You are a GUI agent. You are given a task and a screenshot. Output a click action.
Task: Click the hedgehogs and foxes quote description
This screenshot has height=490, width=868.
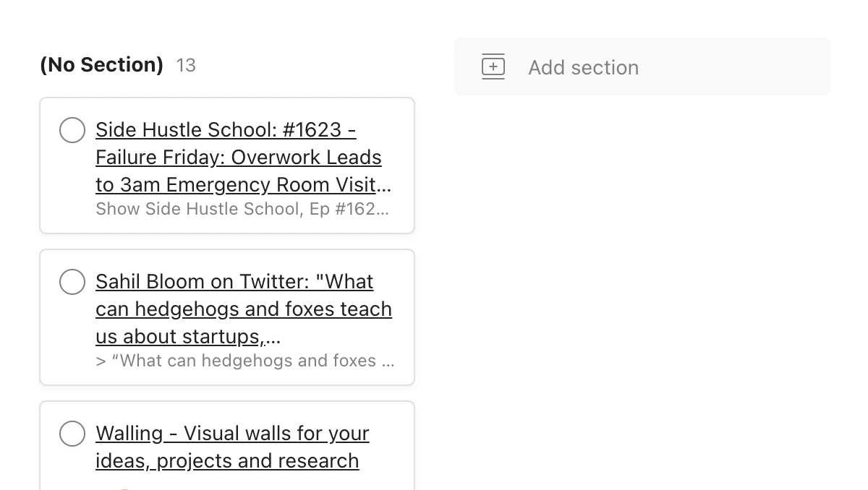pyautogui.click(x=244, y=361)
